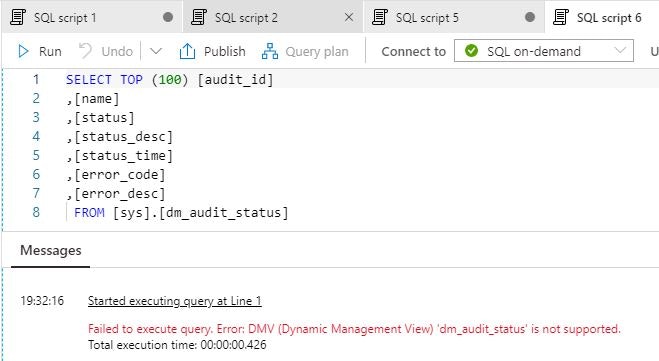Click the SQL script 5 tab icon
The width and height of the screenshot is (659, 361).
380,17
